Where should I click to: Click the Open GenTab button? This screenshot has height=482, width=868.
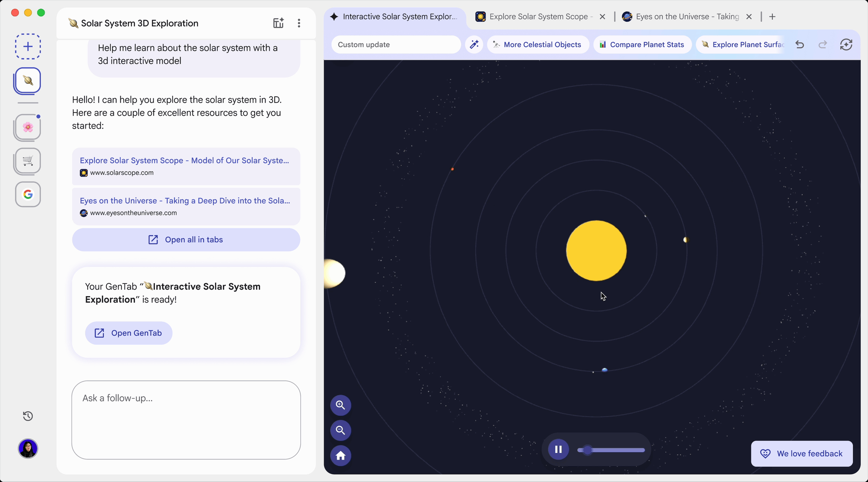tap(128, 333)
